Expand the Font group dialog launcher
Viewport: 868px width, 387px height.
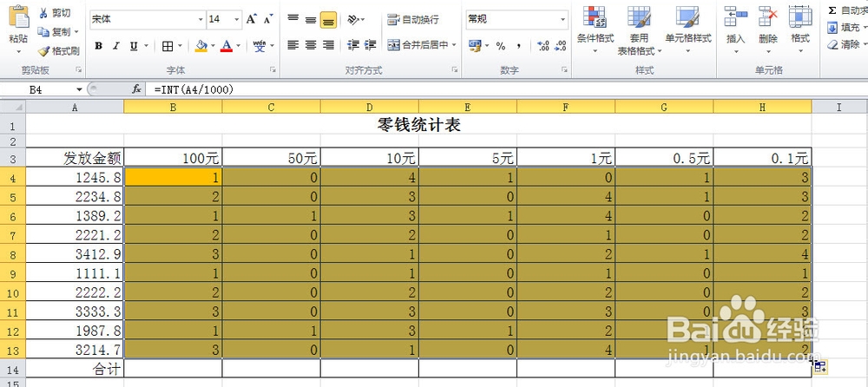(273, 69)
